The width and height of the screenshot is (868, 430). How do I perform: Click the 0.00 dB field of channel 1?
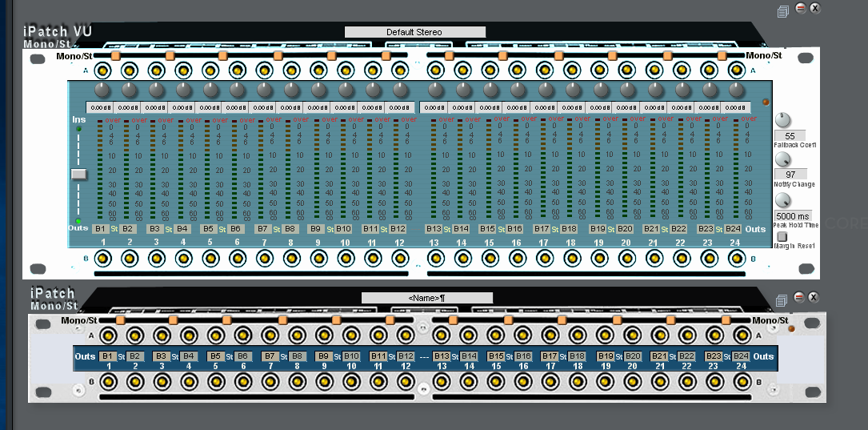[100, 107]
